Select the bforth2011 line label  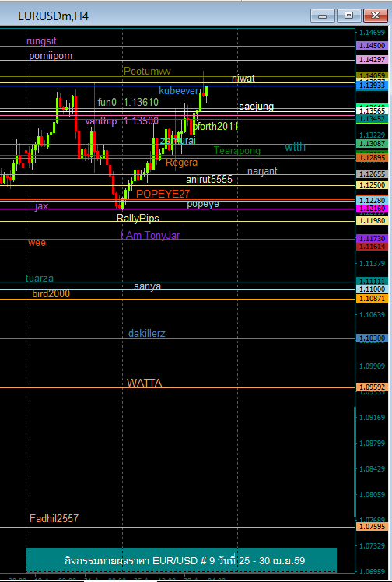pyautogui.click(x=215, y=127)
